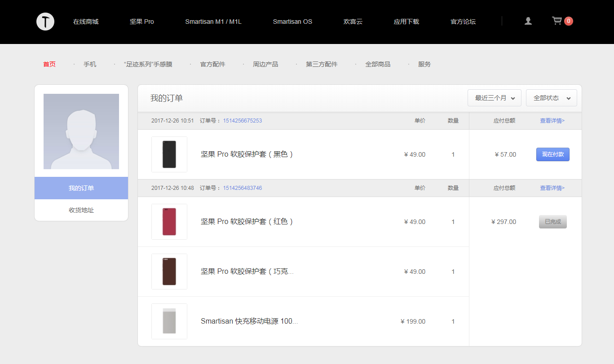This screenshot has width=614, height=364.
Task: Open 服务 category
Action: click(424, 64)
